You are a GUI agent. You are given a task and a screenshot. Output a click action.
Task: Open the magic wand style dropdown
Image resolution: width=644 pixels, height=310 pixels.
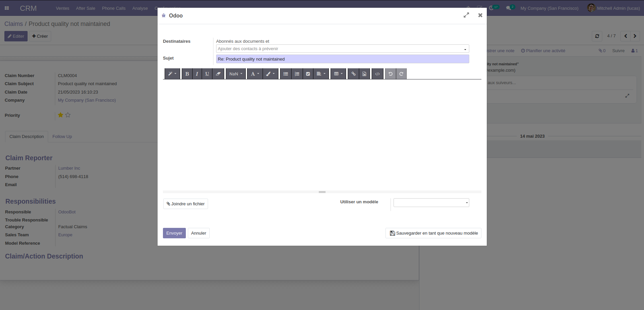[x=172, y=74]
